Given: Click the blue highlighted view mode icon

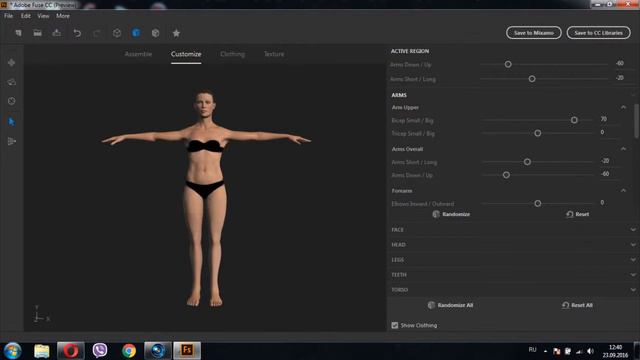Looking at the screenshot, I should click(x=136, y=33).
